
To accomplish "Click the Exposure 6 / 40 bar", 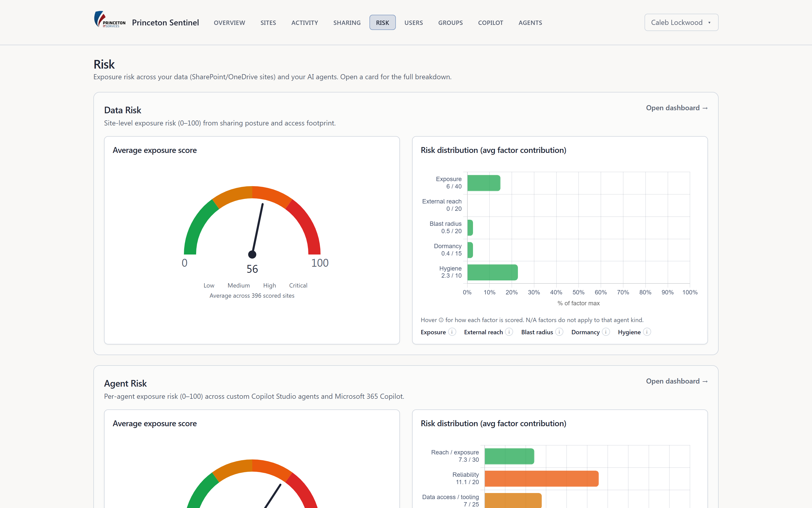I will point(483,183).
